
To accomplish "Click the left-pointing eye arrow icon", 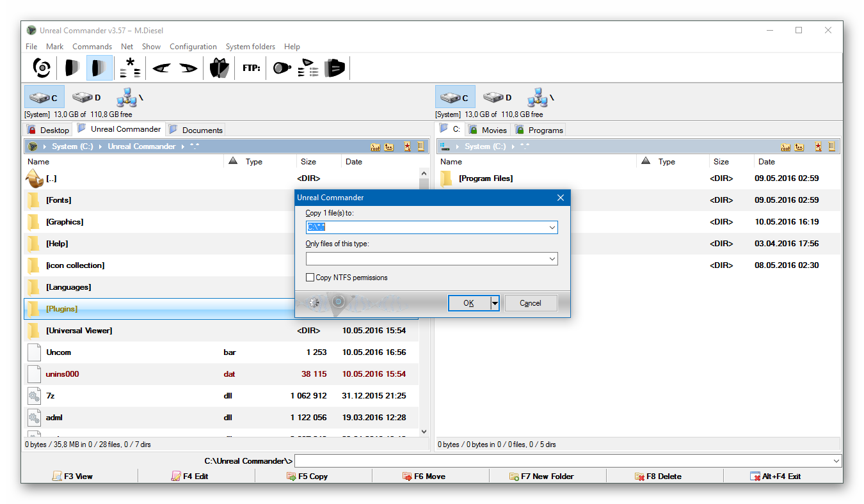I will coord(161,67).
